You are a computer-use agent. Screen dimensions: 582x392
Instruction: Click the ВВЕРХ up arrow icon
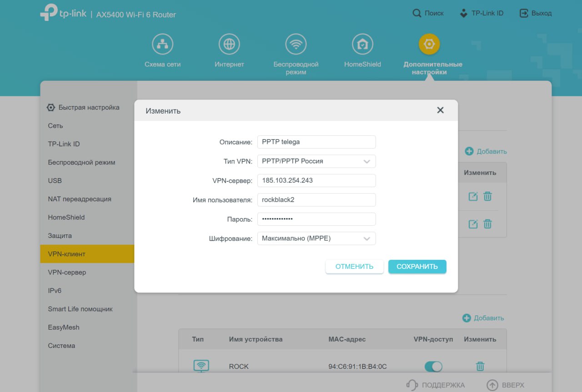point(492,385)
